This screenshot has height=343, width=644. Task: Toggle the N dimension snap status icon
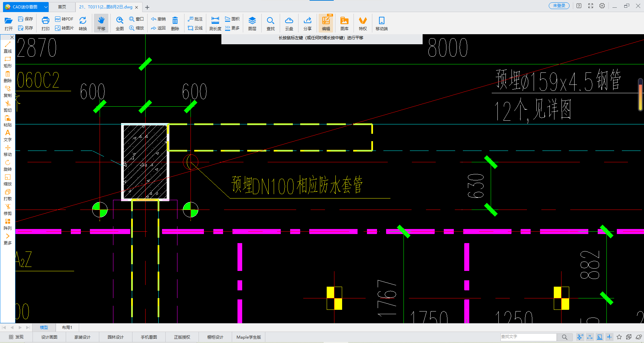(x=590, y=337)
